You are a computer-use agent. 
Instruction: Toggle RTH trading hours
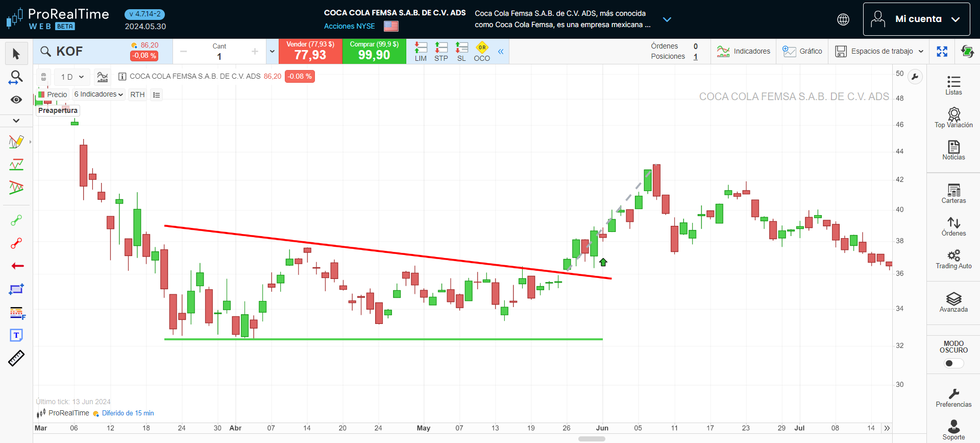137,95
